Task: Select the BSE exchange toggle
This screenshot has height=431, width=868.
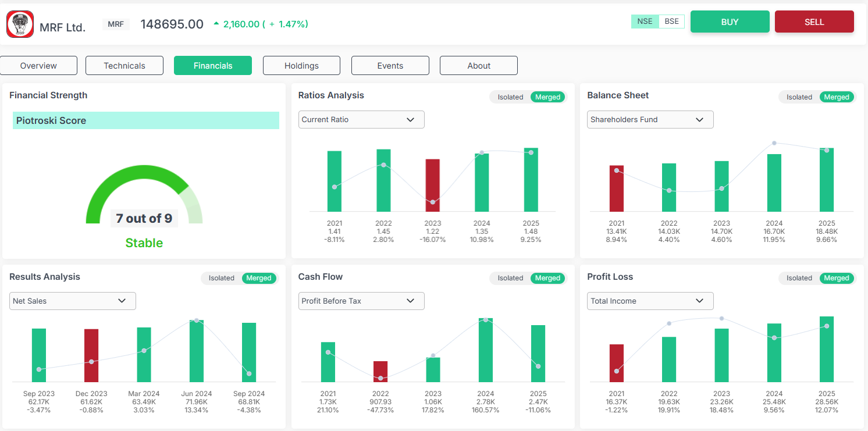Action: [671, 22]
